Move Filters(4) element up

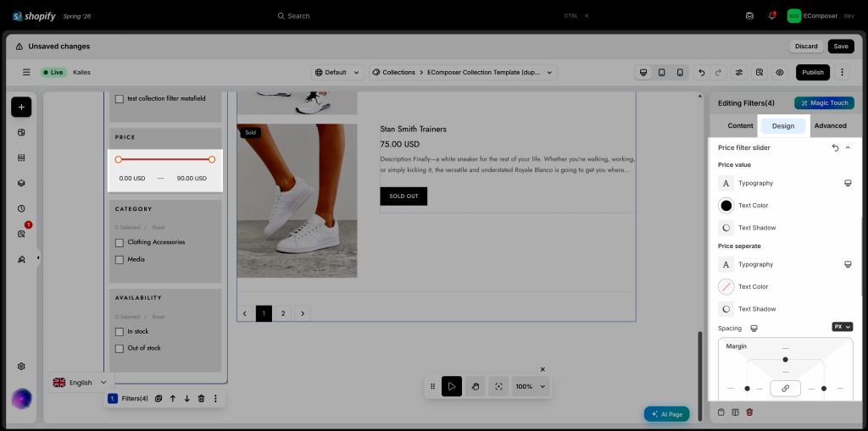(173, 398)
